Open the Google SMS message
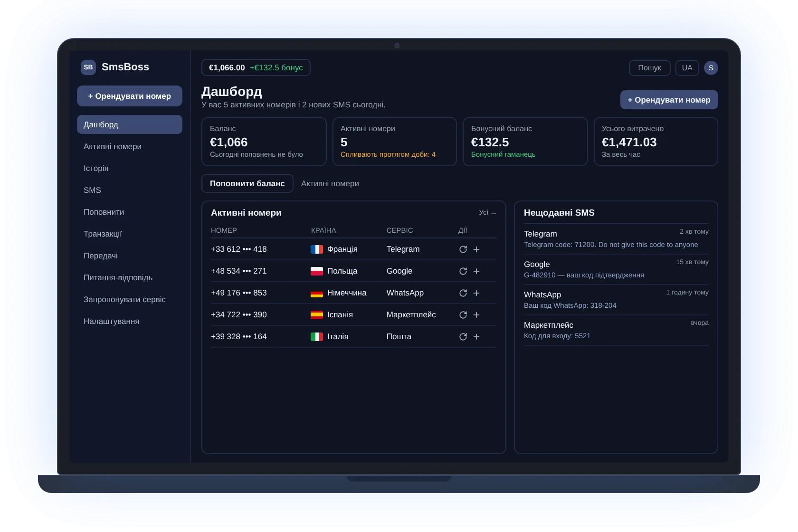798x532 pixels. [616, 269]
